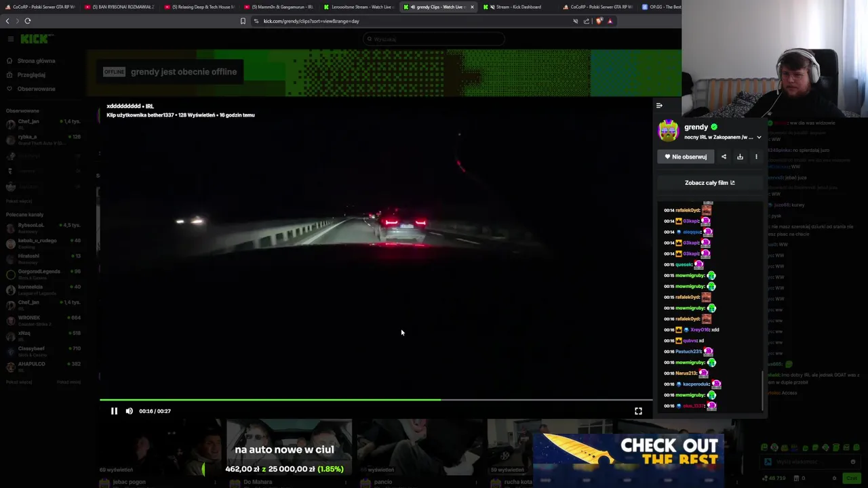Click chat user quesek
868x488 pixels.
[684, 264]
